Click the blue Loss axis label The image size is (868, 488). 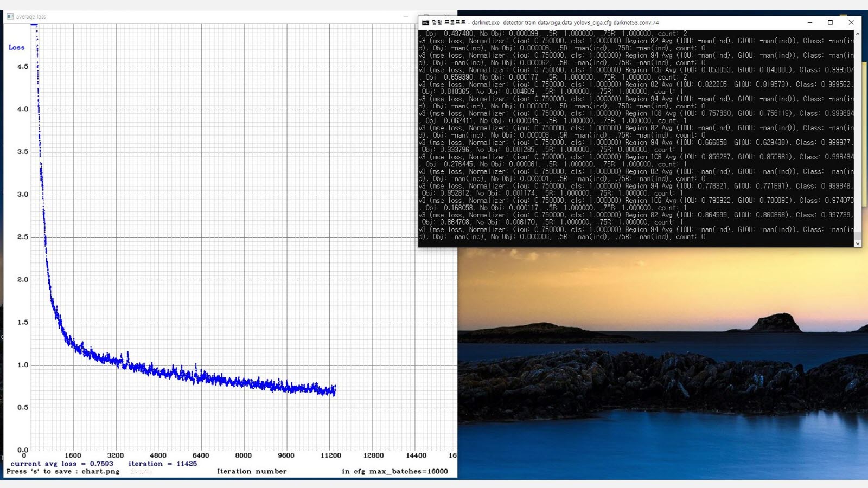[16, 48]
